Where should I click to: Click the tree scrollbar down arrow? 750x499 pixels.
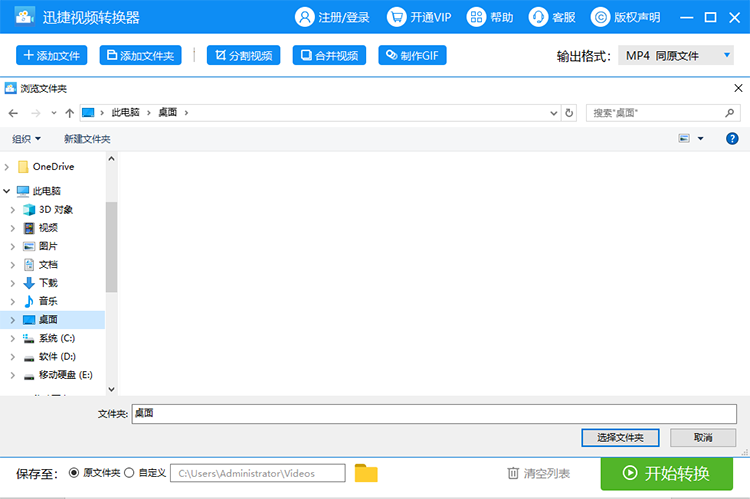click(x=111, y=389)
